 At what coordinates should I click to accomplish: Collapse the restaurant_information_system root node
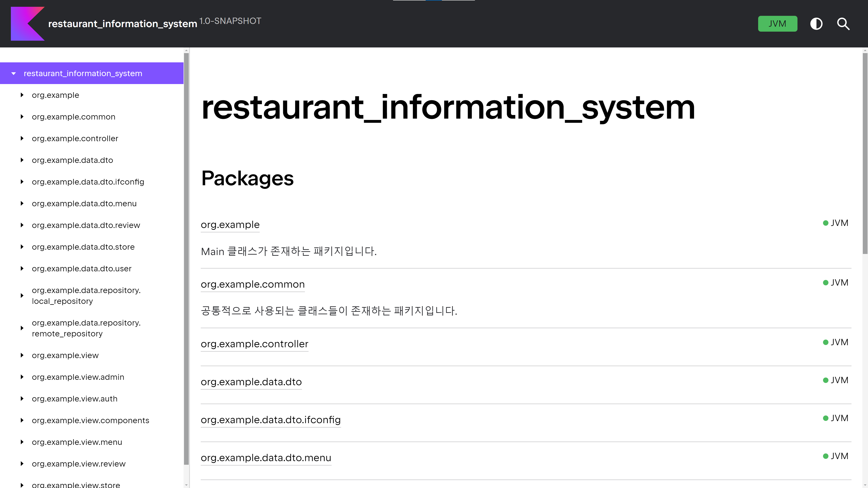14,73
